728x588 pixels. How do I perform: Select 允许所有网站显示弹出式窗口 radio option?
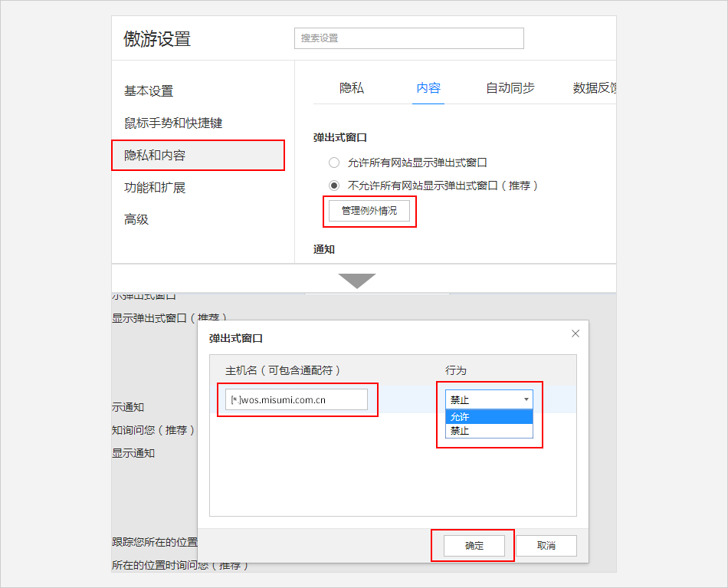coord(334,163)
